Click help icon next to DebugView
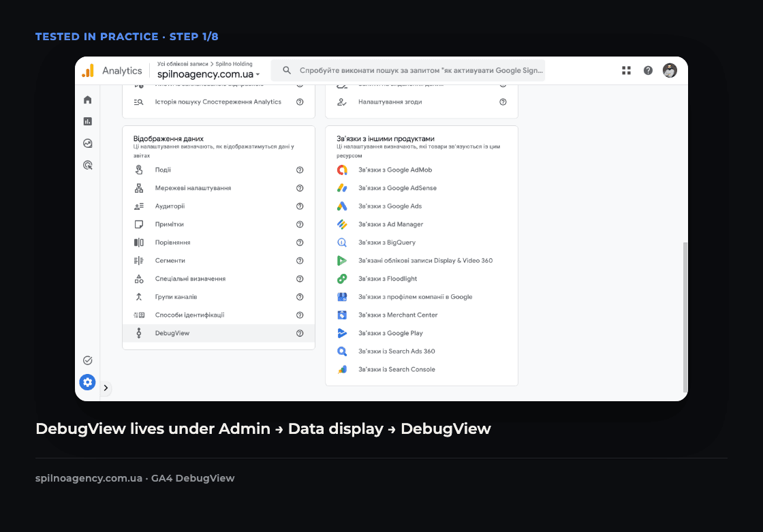The height and width of the screenshot is (532, 763). 300,333
